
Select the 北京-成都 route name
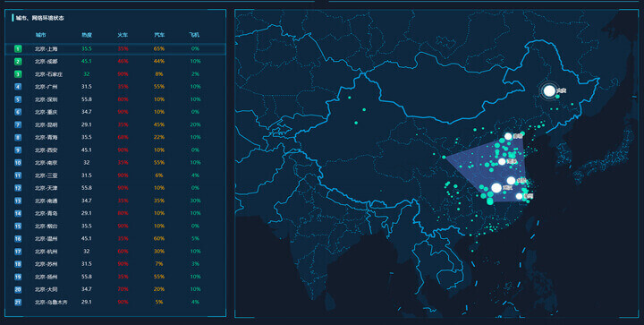[46, 62]
